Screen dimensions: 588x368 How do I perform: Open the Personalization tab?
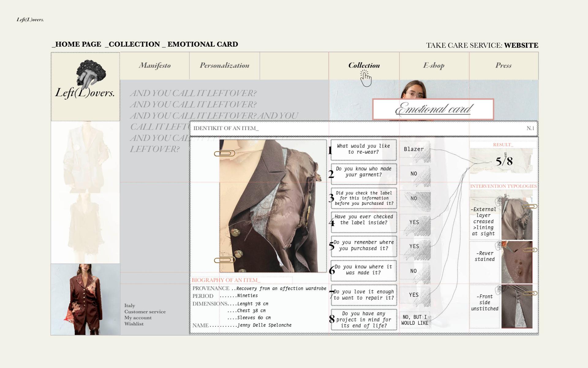pos(224,65)
